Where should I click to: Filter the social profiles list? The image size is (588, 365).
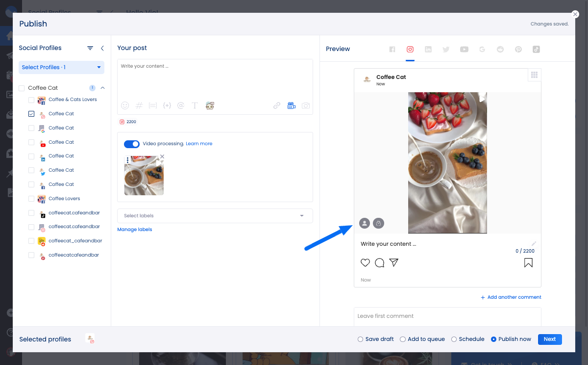(x=90, y=48)
